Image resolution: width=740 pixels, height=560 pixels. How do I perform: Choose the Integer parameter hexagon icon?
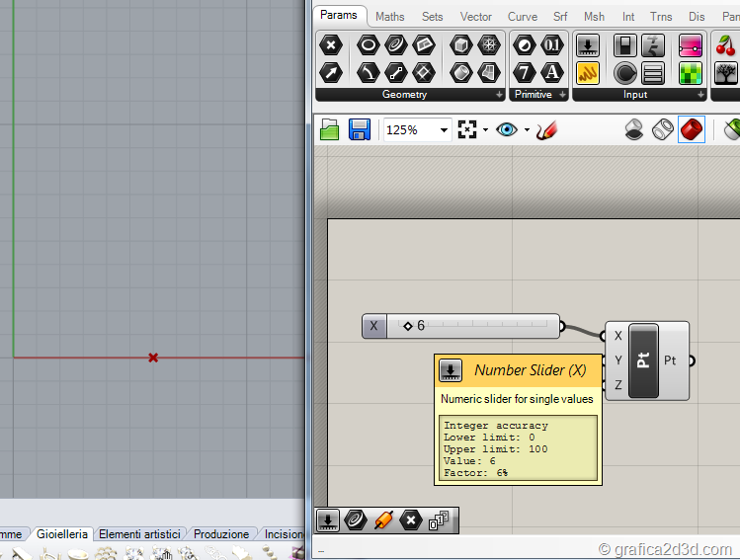pyautogui.click(x=525, y=72)
